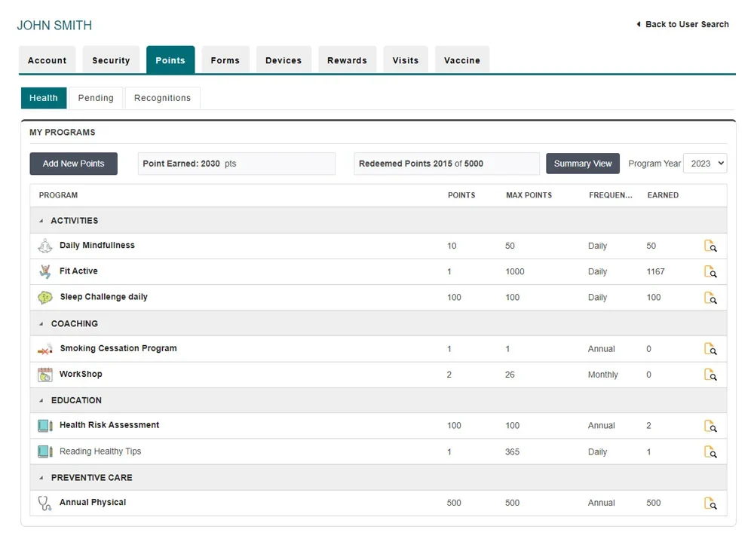The image size is (754, 560).
Task: Open details for Daily Mindfullness via magnifier icon
Action: (x=710, y=246)
